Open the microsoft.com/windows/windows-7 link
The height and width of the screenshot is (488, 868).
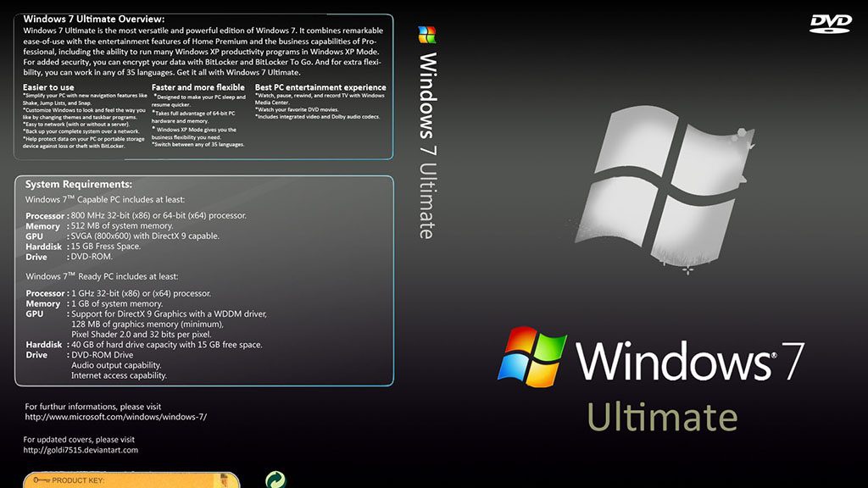pyautogui.click(x=115, y=417)
